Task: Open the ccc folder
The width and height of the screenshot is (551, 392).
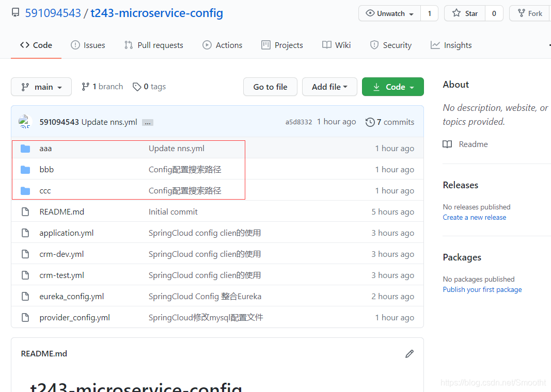Action: click(45, 190)
